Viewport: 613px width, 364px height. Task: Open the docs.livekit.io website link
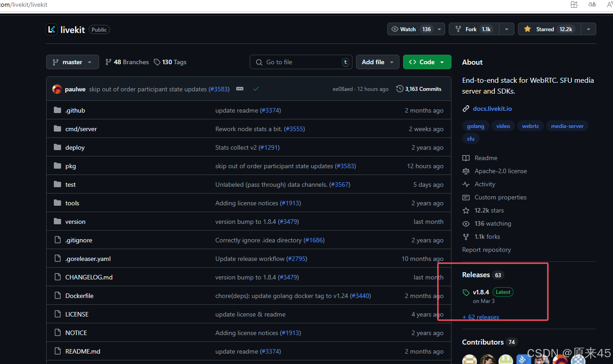492,109
